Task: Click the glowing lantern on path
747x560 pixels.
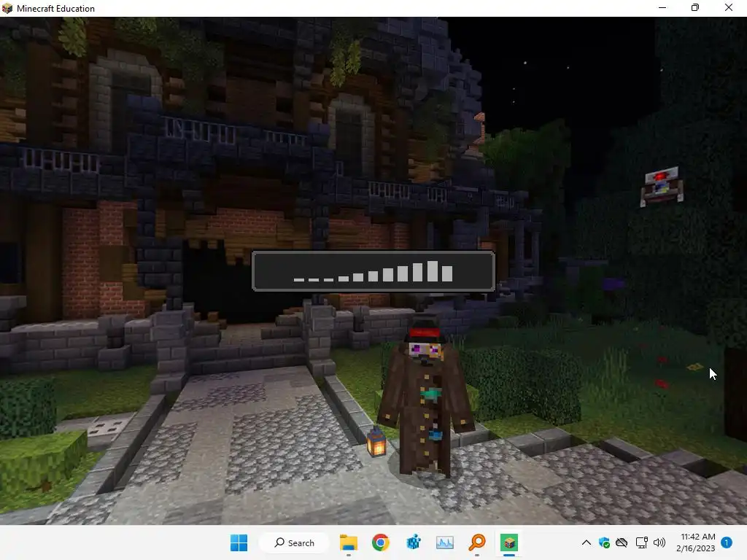Action: (376, 441)
